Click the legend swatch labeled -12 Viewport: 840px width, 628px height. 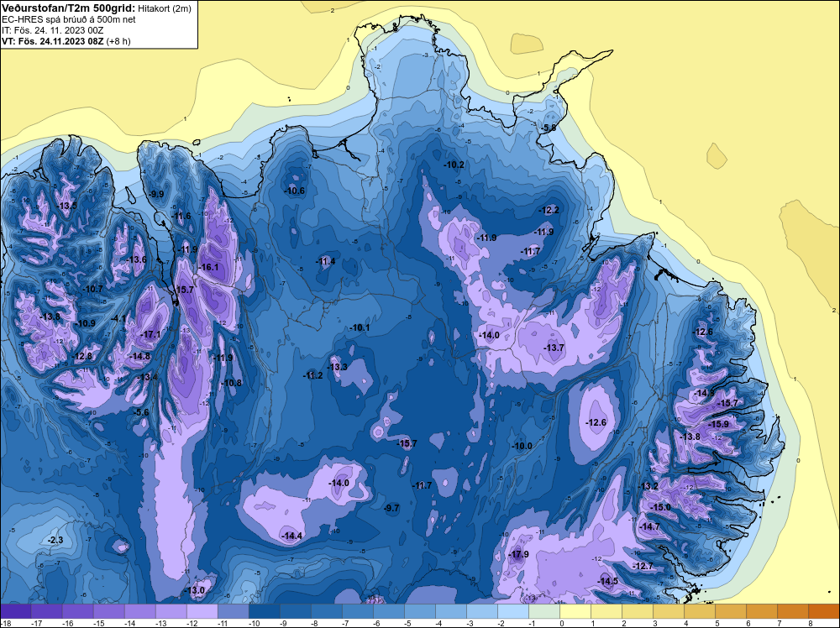point(202,611)
